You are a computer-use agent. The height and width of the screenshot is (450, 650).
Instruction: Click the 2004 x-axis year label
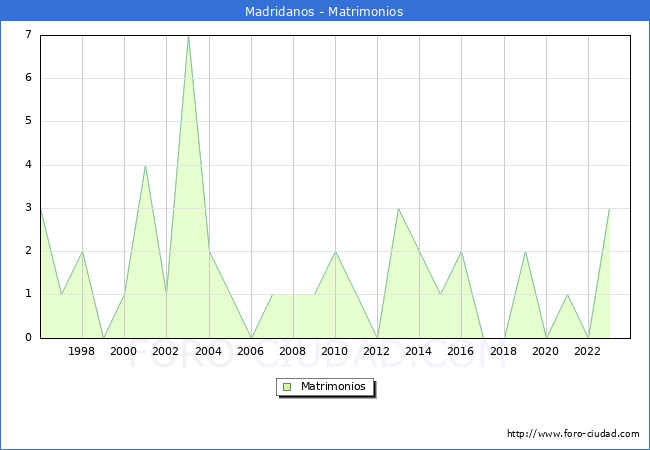(209, 351)
